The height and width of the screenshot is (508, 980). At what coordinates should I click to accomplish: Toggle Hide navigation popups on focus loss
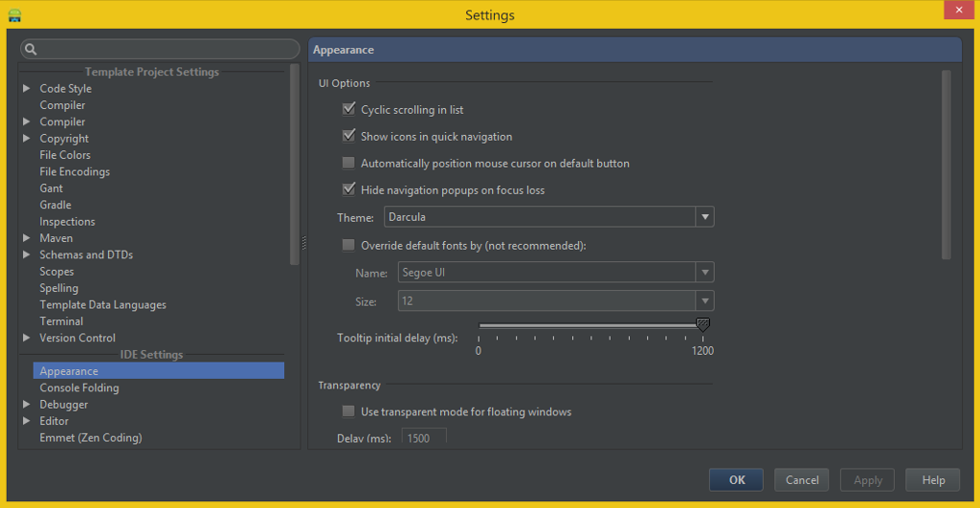coord(348,189)
